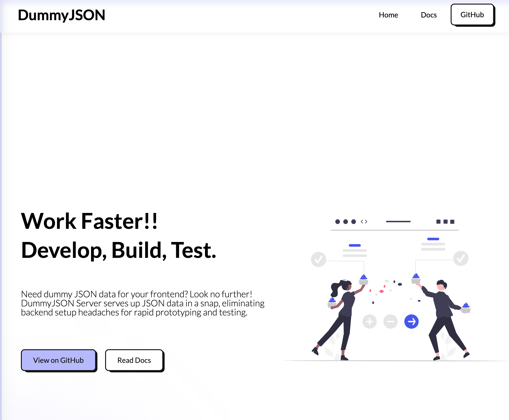This screenshot has height=420, width=509.
Task: Open the Home nav link
Action: click(388, 15)
